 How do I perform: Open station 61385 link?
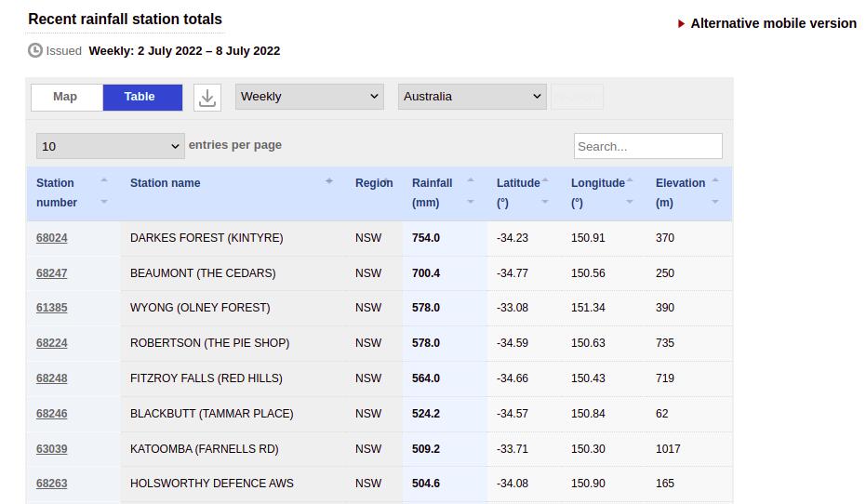click(x=52, y=308)
